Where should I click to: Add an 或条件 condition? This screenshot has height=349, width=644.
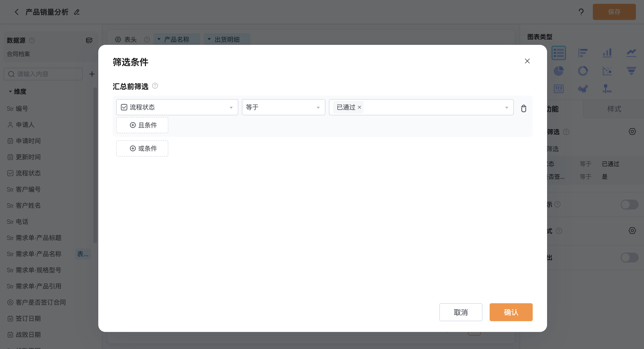point(142,149)
